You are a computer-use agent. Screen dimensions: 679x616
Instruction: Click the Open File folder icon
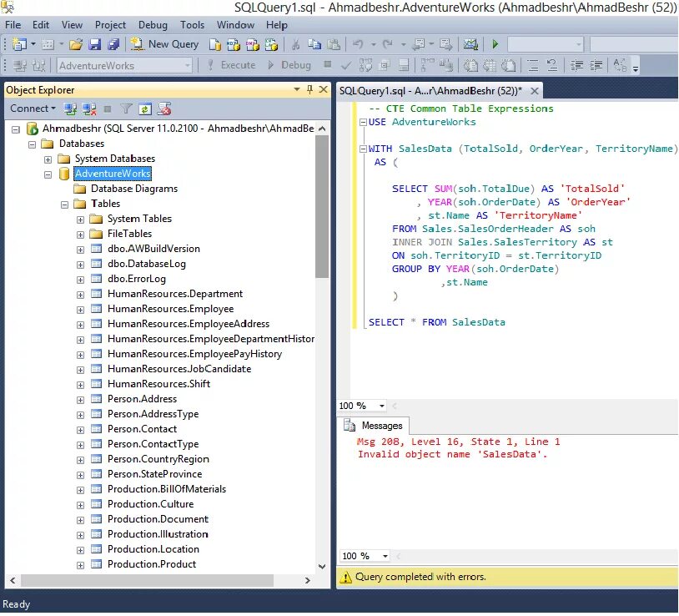pyautogui.click(x=75, y=44)
